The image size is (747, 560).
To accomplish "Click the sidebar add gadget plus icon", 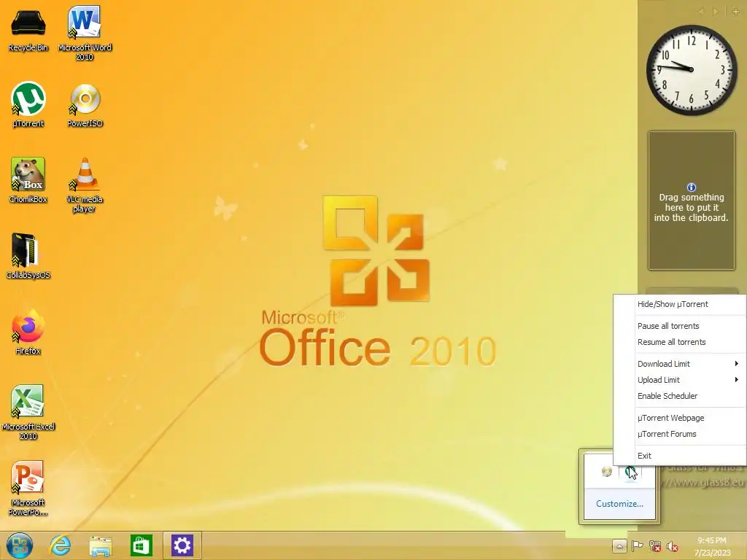I will tap(736, 12).
